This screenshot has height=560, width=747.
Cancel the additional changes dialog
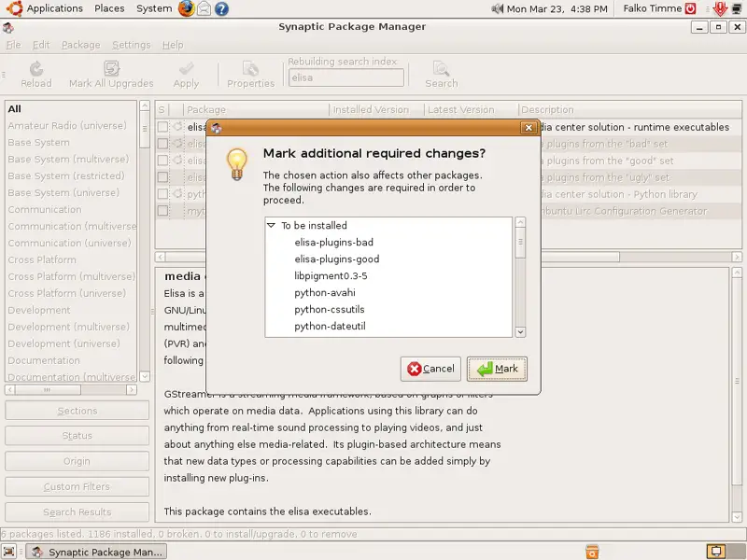[430, 369]
